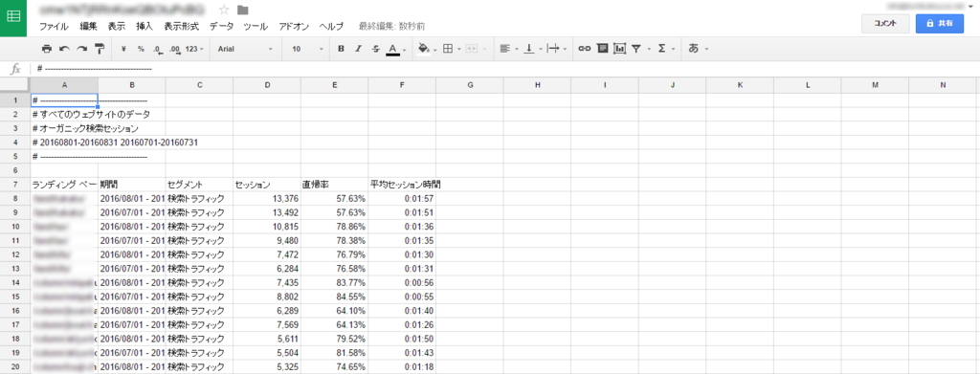Select the セッション header cell
This screenshot has width=980, height=374.
click(x=267, y=185)
